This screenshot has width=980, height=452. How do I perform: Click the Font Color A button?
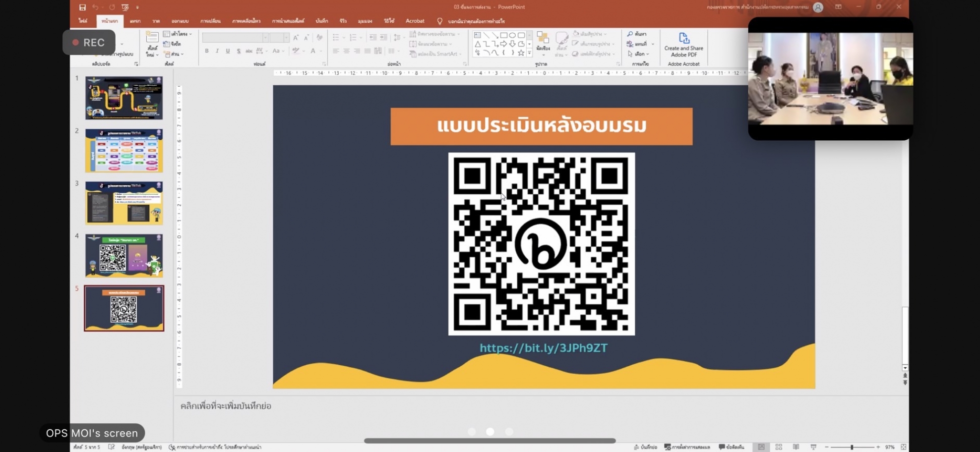[313, 51]
